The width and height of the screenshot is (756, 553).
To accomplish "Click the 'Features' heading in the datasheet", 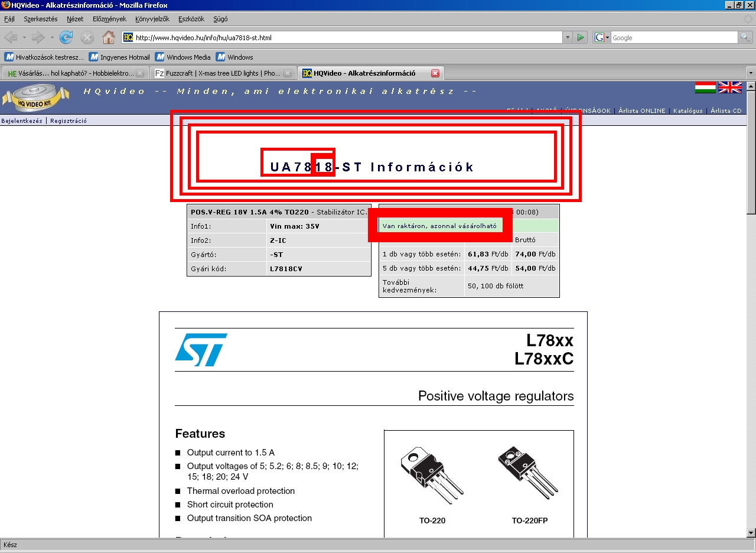I will (x=200, y=434).
